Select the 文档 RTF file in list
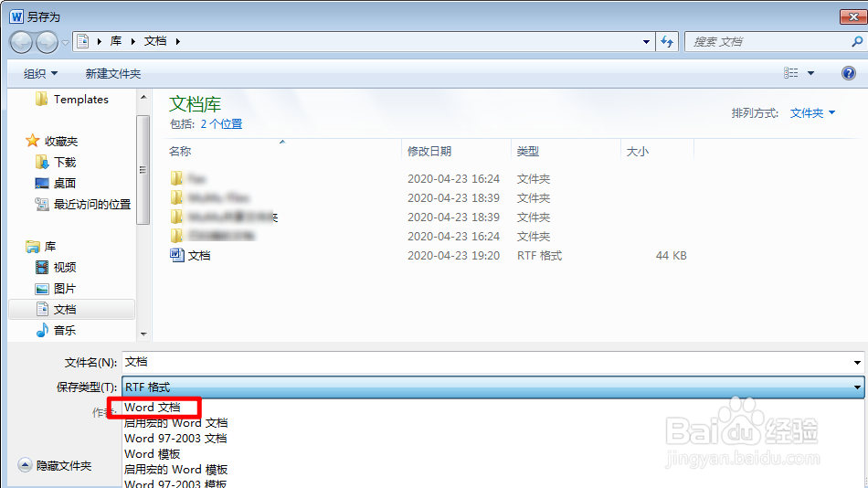 point(199,255)
